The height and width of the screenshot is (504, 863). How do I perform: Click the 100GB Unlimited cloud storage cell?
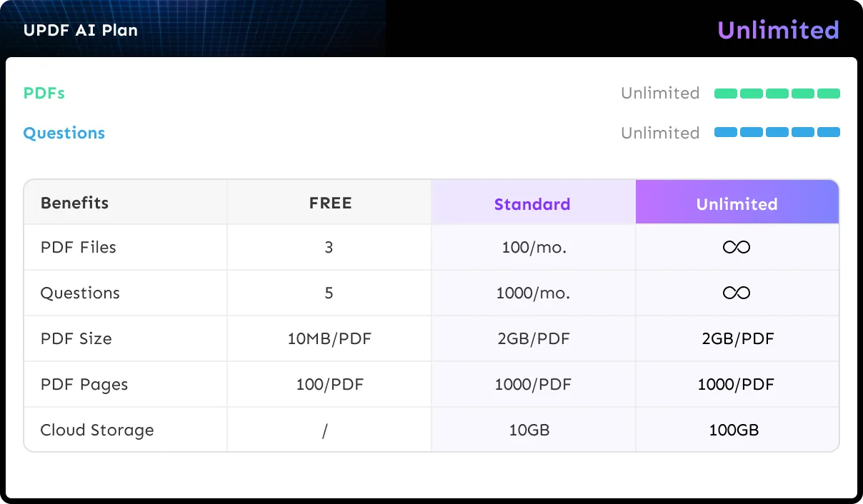click(734, 430)
